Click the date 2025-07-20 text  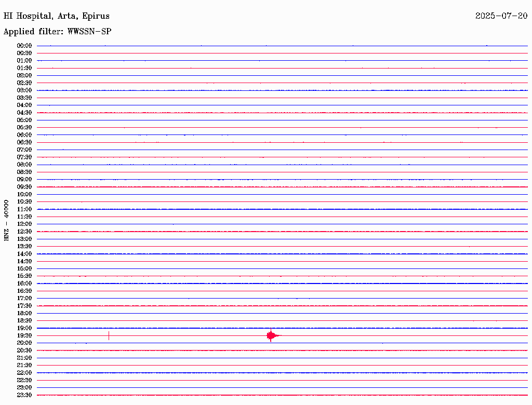[501, 16]
